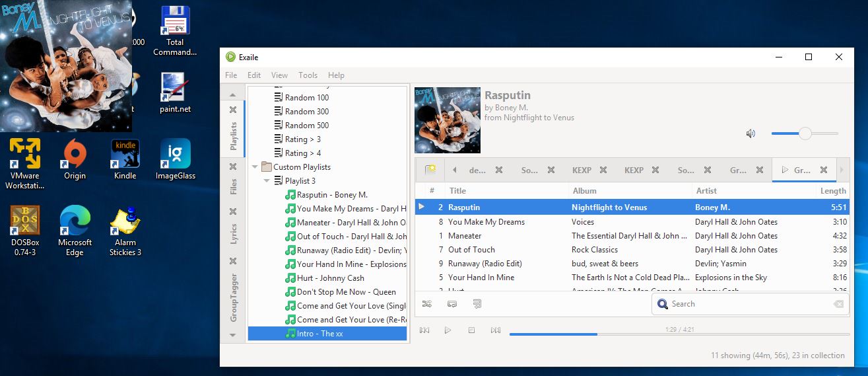Toggle dynamic playlist mode icon
This screenshot has height=376, width=868.
[477, 304]
